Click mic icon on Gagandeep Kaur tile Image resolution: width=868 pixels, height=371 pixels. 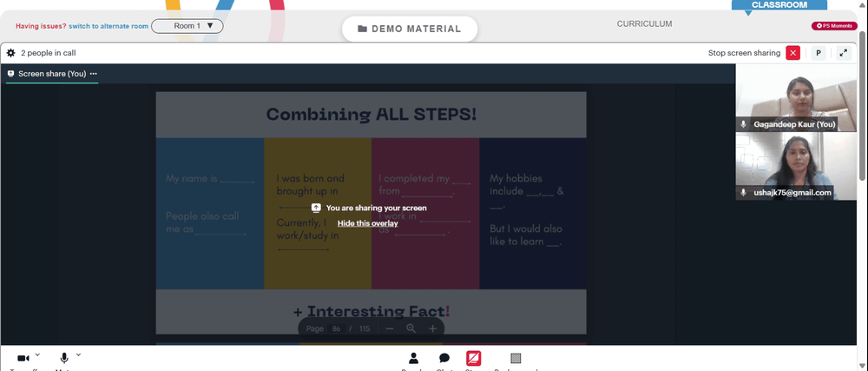pyautogui.click(x=744, y=124)
